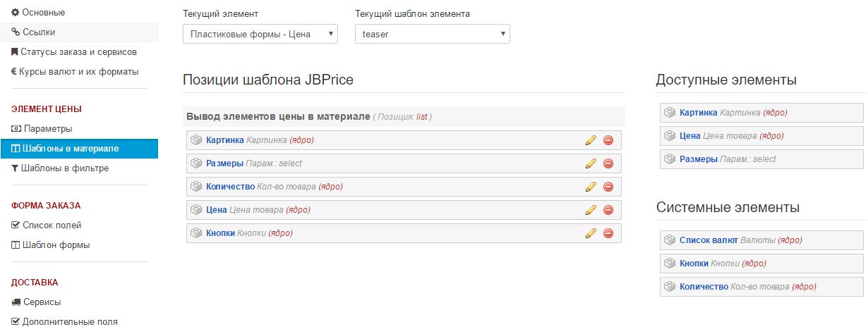Click system element Количество in right panel

coord(704,287)
